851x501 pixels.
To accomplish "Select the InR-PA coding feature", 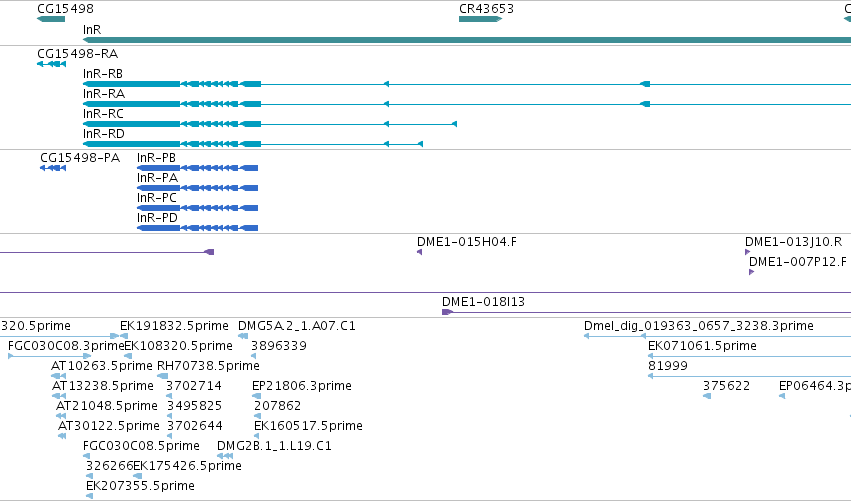I will [x=198, y=188].
